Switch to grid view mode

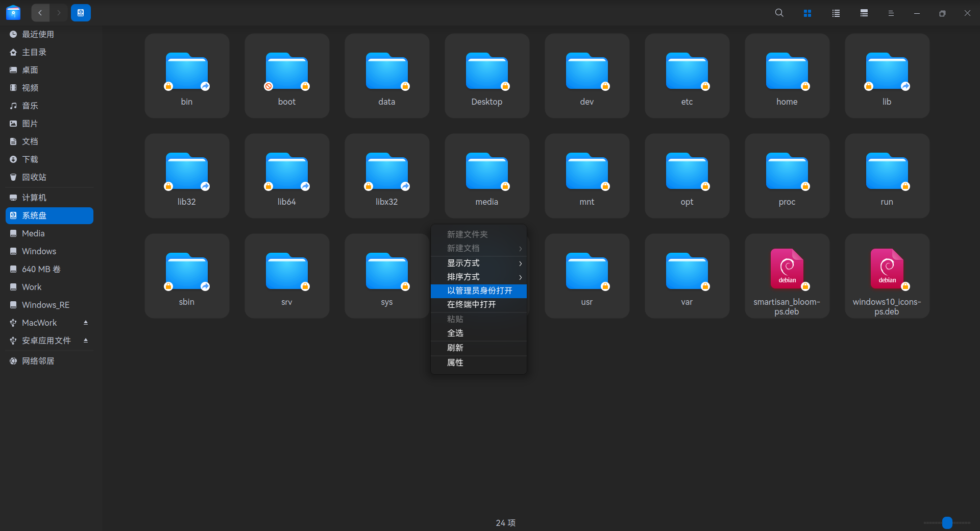click(x=807, y=13)
